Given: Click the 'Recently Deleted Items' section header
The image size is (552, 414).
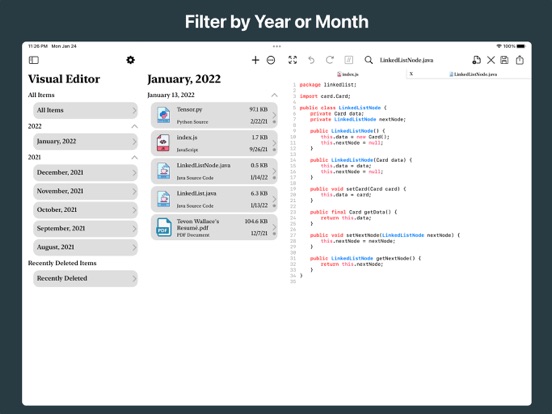Looking at the screenshot, I should (62, 263).
